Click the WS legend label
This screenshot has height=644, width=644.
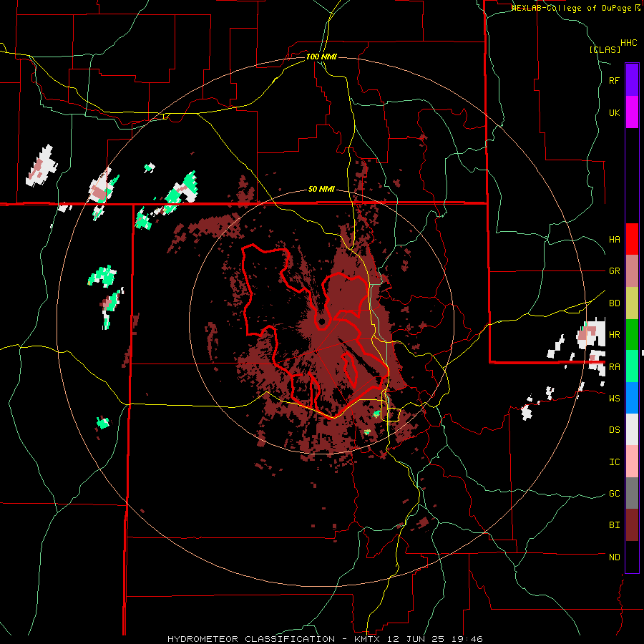(x=614, y=398)
